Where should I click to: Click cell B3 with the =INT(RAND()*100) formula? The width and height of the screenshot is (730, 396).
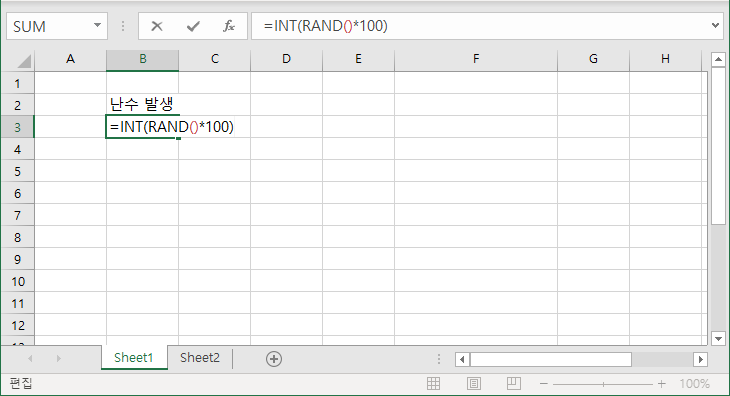(142, 127)
